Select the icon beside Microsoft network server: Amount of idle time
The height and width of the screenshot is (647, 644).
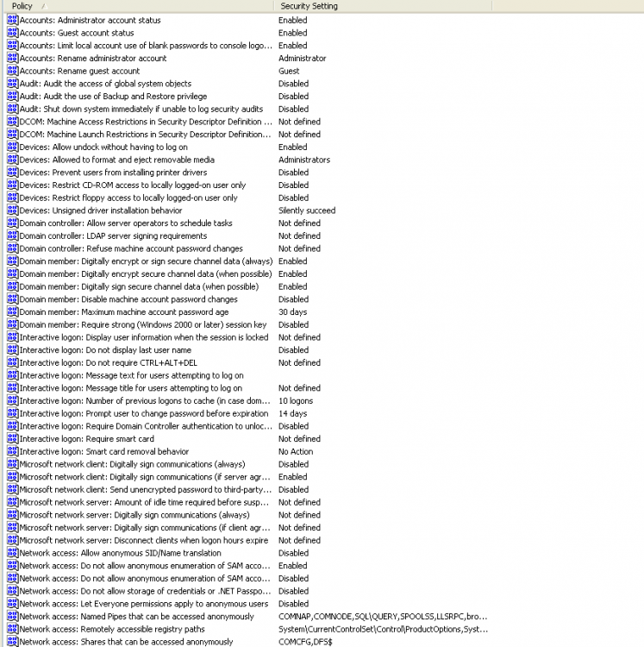point(13,502)
